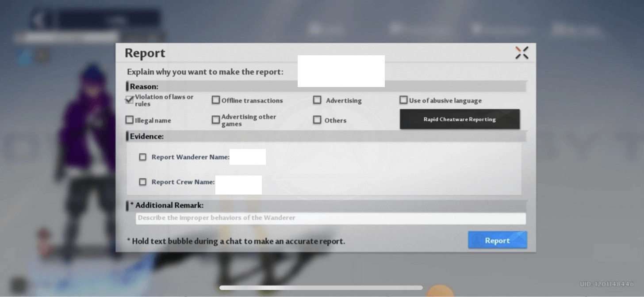Tap the blurred blue icon under back arrow
This screenshot has height=297, width=644.
[x=24, y=56]
